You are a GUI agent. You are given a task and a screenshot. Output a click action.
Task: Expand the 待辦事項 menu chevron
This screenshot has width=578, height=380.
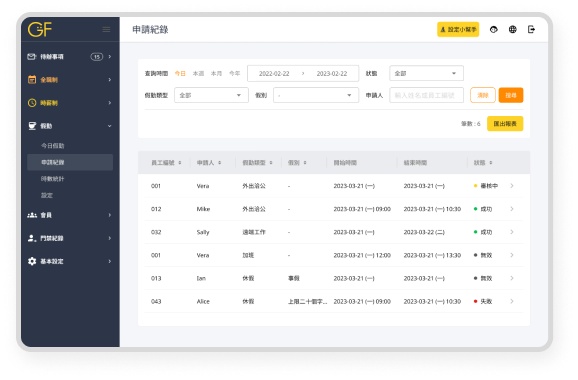[110, 57]
